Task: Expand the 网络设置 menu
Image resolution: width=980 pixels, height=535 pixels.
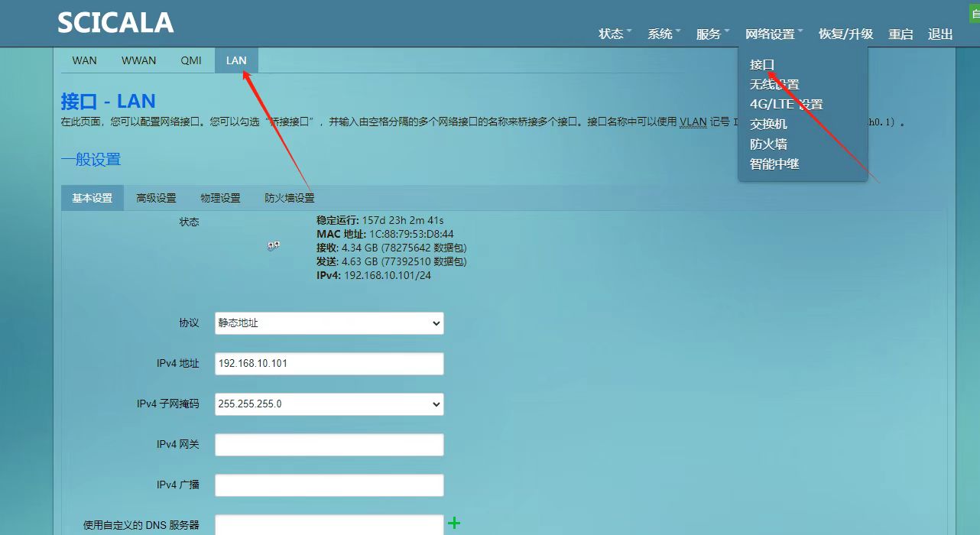Action: 774,34
